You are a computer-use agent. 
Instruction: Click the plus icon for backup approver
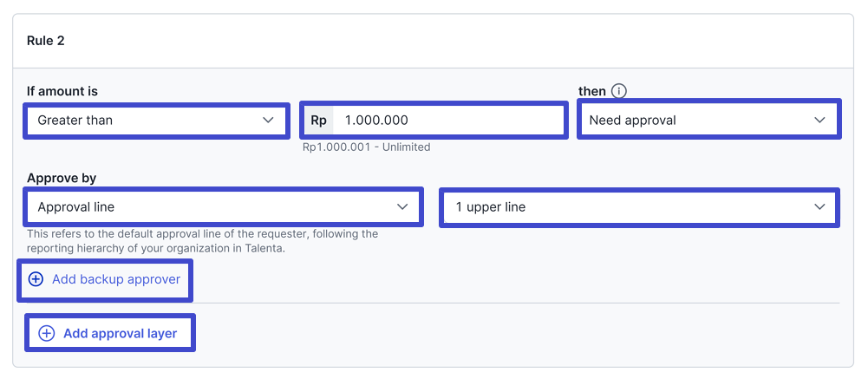point(36,279)
